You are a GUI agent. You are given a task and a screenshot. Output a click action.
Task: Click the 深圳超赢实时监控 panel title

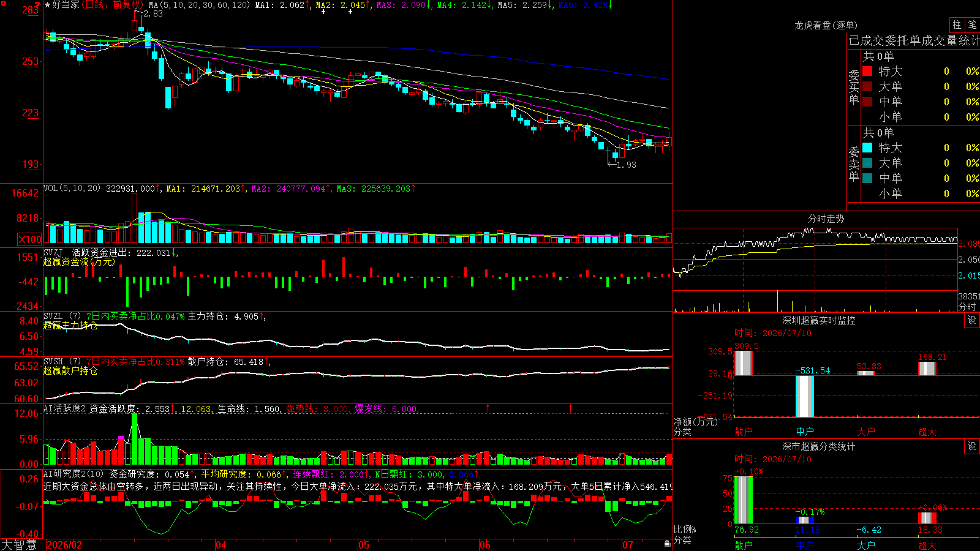click(818, 320)
